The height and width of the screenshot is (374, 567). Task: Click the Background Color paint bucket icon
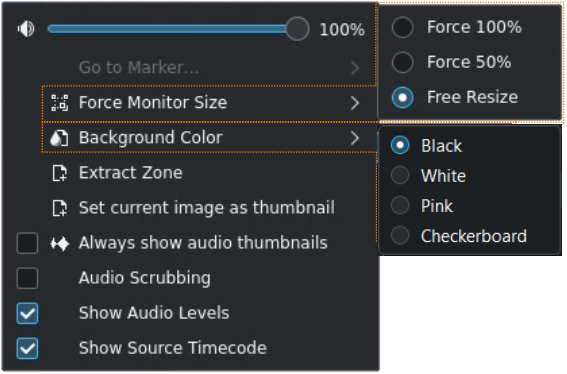(59, 138)
